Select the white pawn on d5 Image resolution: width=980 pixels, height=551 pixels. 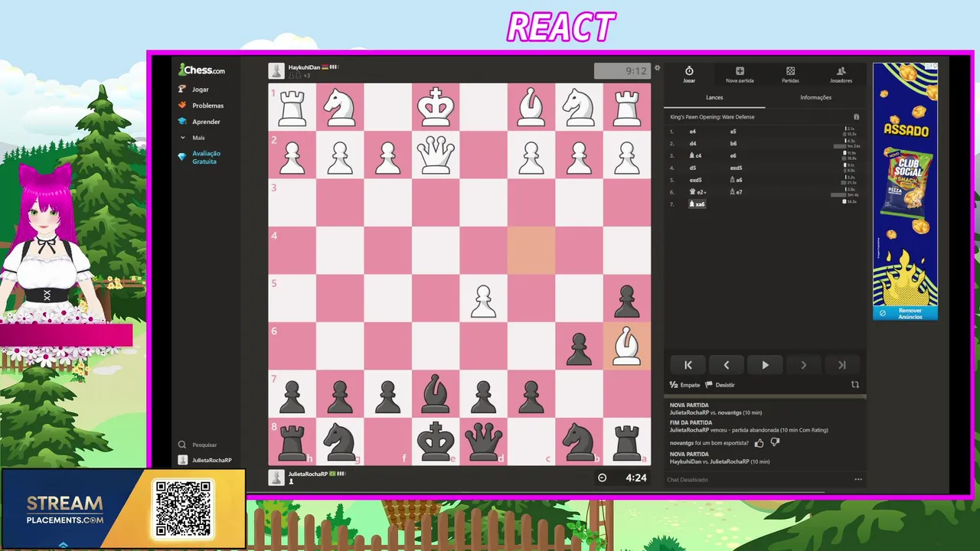(x=483, y=298)
